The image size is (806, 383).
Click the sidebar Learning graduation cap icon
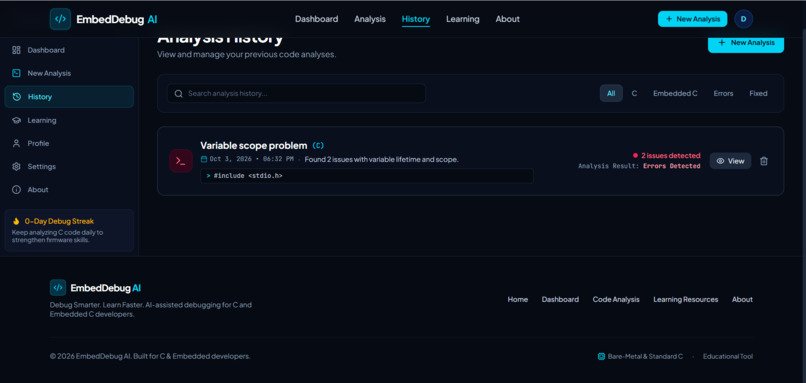tap(16, 120)
